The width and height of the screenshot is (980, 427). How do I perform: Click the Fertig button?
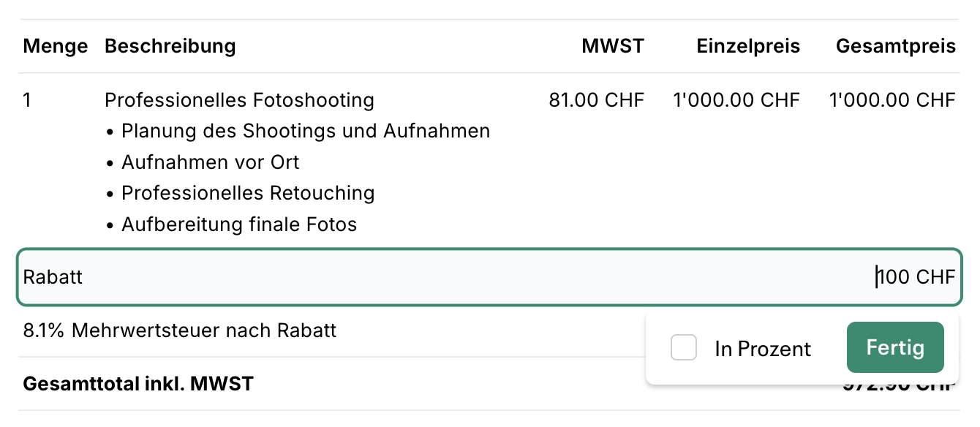click(x=895, y=347)
